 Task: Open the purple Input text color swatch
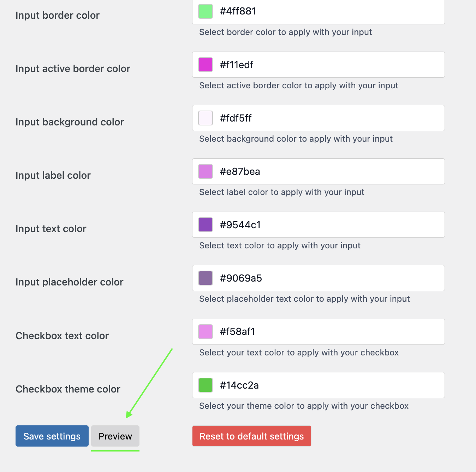(205, 225)
